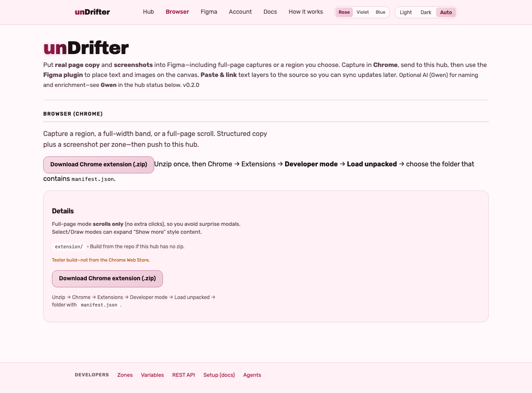Screen dimensions: 532x393
Task: Switch to the Violet color theme
Action: coord(362,12)
